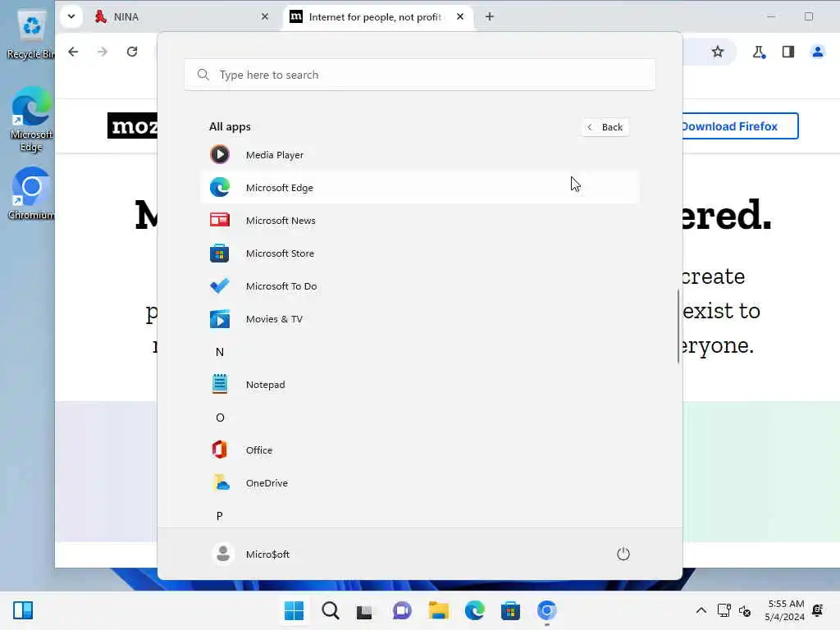
Task: Click the Back button in All apps
Action: [605, 127]
